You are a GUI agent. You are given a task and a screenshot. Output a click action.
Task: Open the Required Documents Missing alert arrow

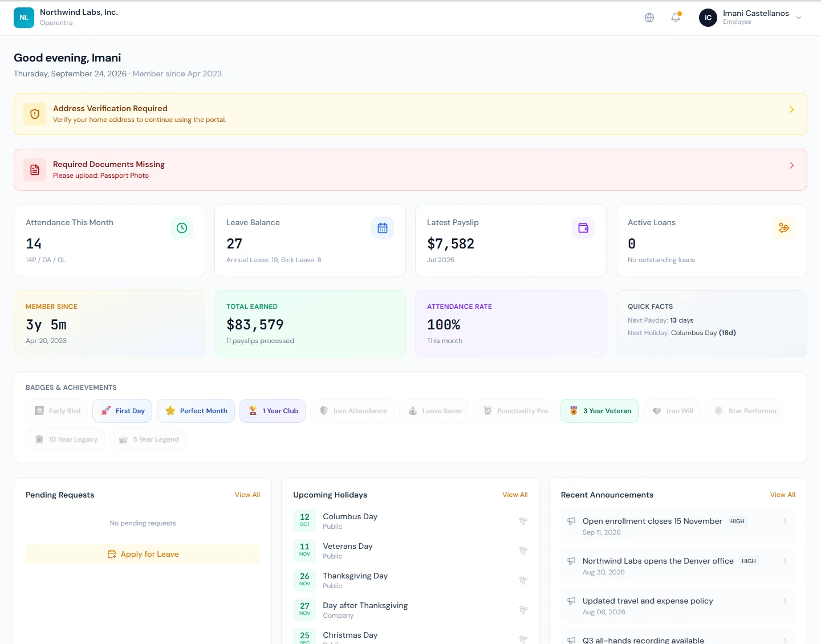791,165
